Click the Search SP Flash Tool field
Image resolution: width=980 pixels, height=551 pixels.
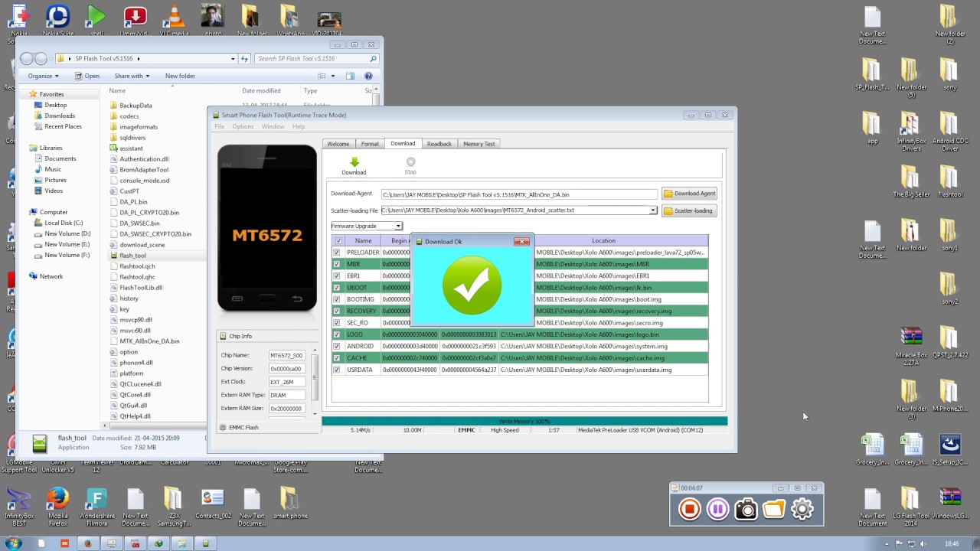click(x=317, y=59)
